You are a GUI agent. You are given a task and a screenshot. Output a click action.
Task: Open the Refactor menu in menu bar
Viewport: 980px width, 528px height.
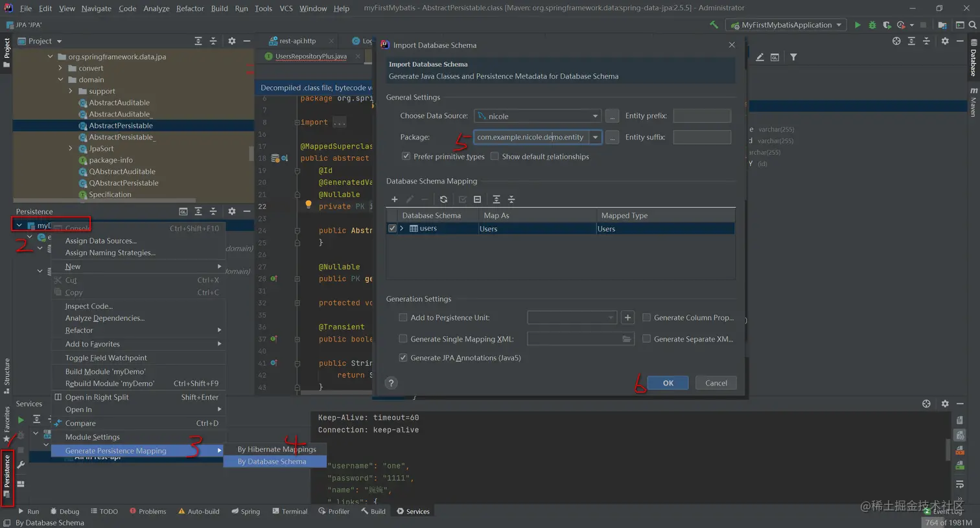click(x=190, y=8)
